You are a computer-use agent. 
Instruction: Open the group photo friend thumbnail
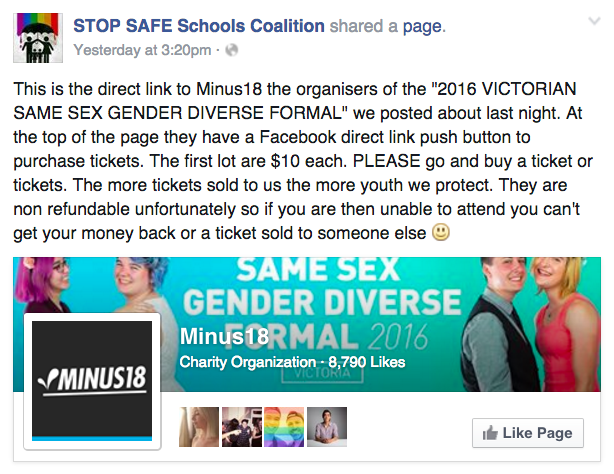[x=242, y=427]
